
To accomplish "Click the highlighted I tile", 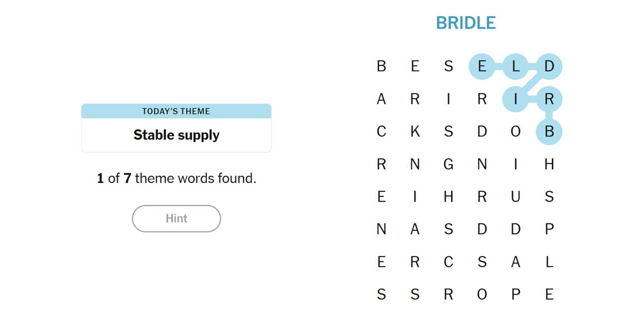I will [516, 99].
